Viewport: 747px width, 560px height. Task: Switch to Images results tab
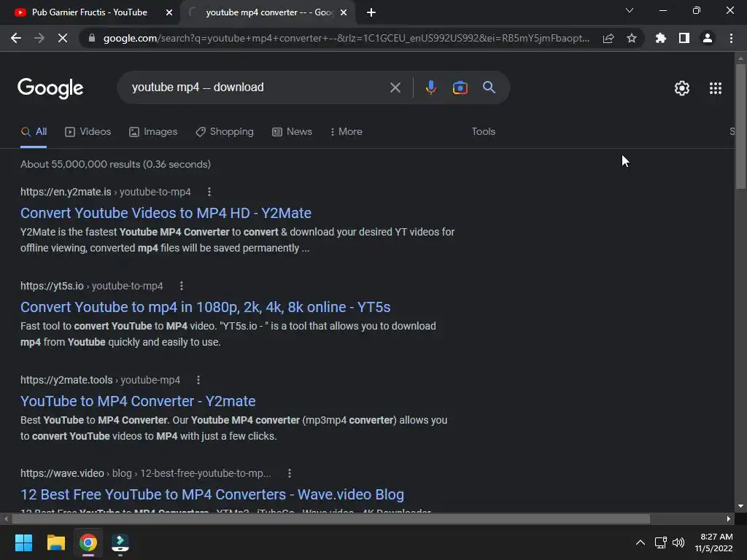tap(153, 132)
